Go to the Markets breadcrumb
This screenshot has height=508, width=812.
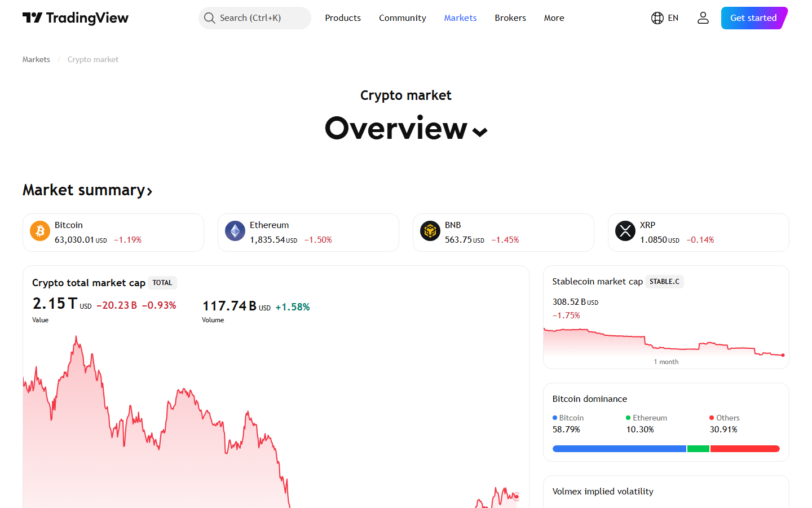(36, 59)
